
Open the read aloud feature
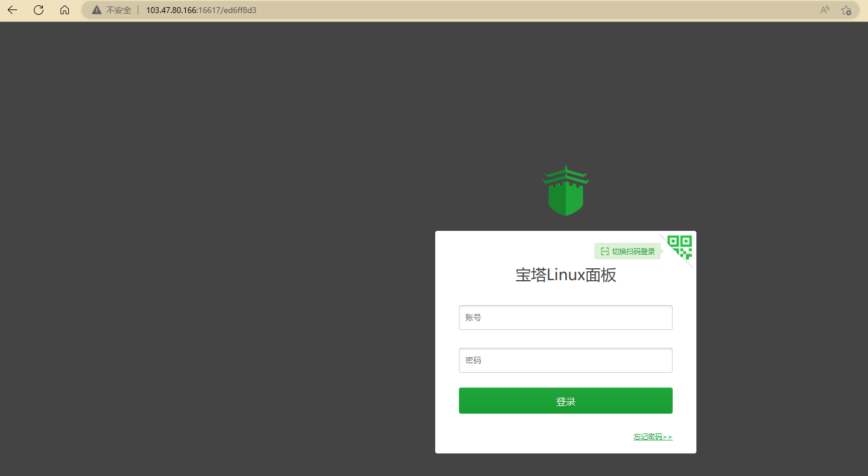click(825, 10)
